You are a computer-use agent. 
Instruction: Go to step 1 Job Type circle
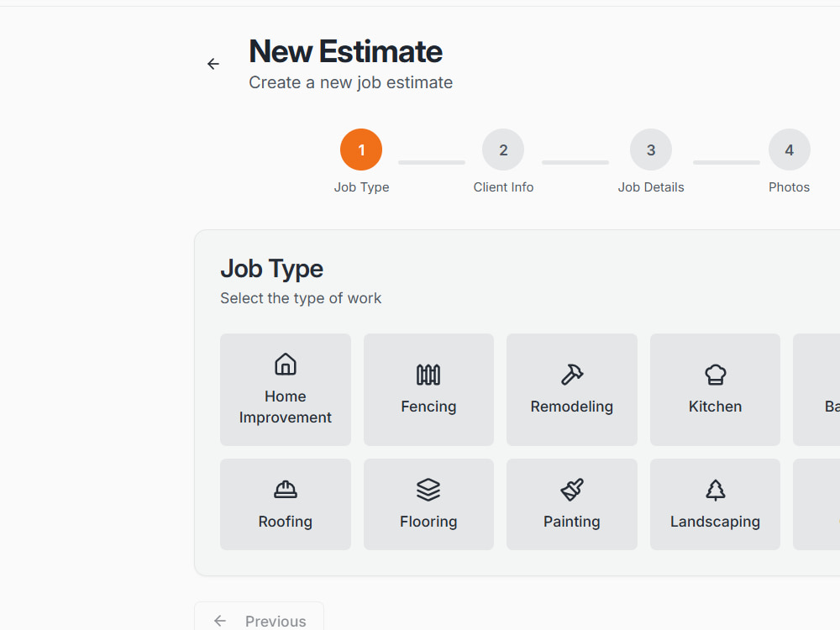[361, 150]
